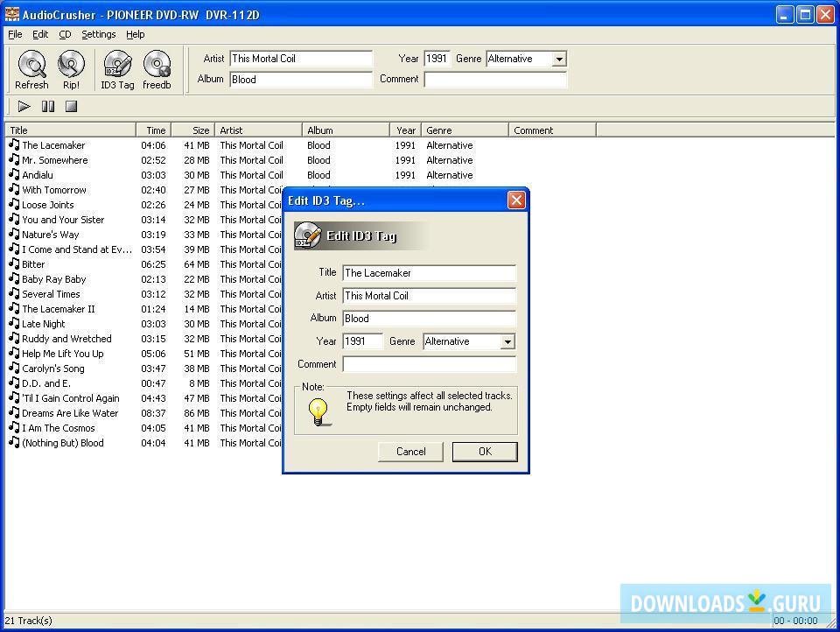Screen dimensions: 840x632
Task: Open the Settings menu
Action: [98, 34]
